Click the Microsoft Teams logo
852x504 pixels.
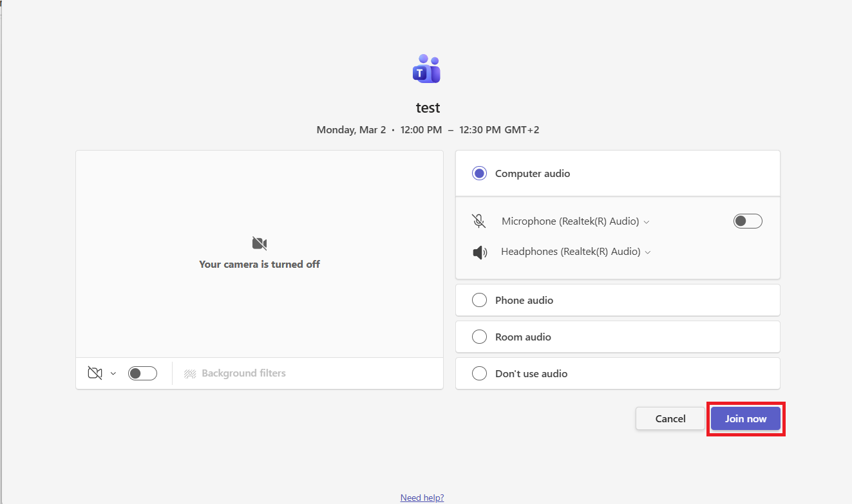point(426,69)
